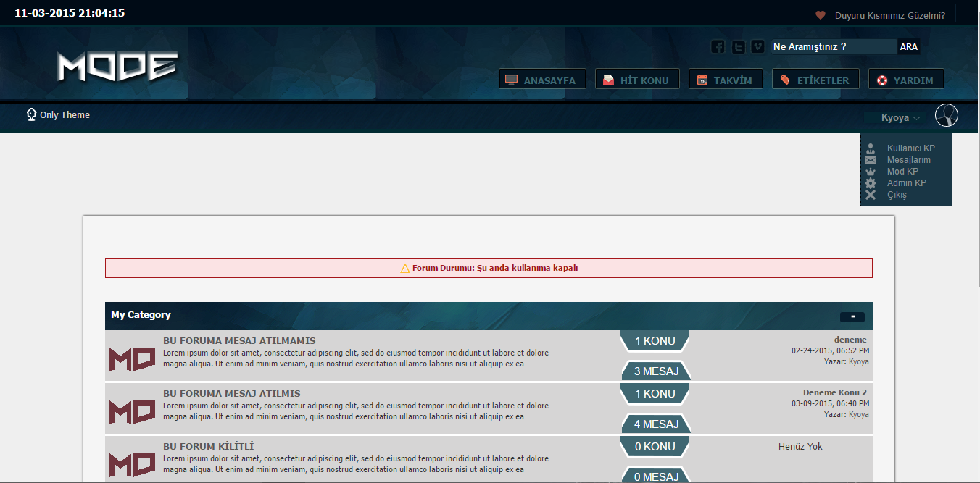Open the Vimeo social icon
The width and height of the screenshot is (980, 483).
[757, 47]
